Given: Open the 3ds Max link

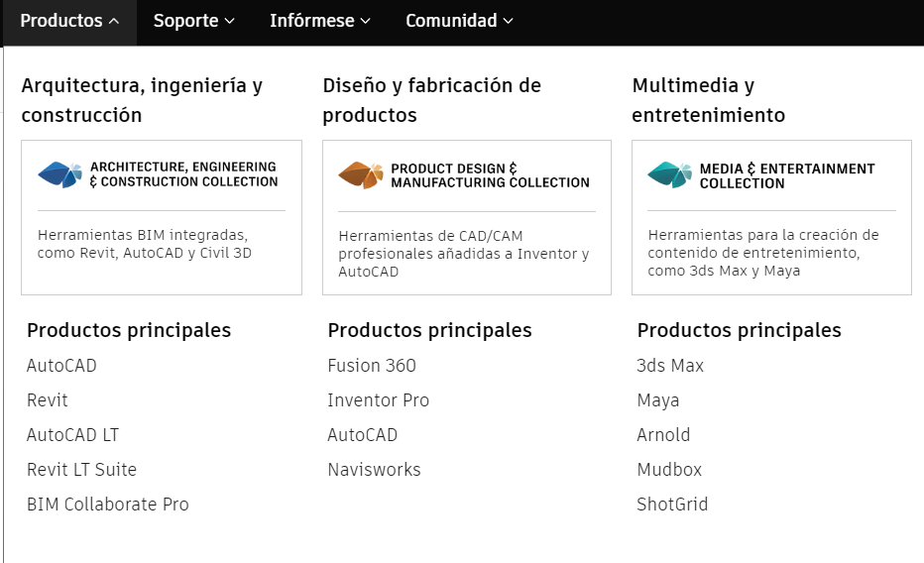Looking at the screenshot, I should [670, 366].
